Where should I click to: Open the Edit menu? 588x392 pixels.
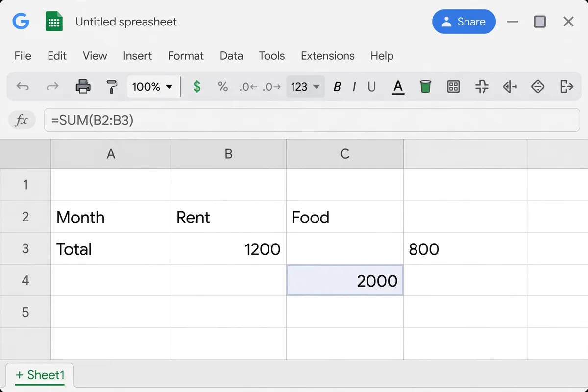coord(57,56)
